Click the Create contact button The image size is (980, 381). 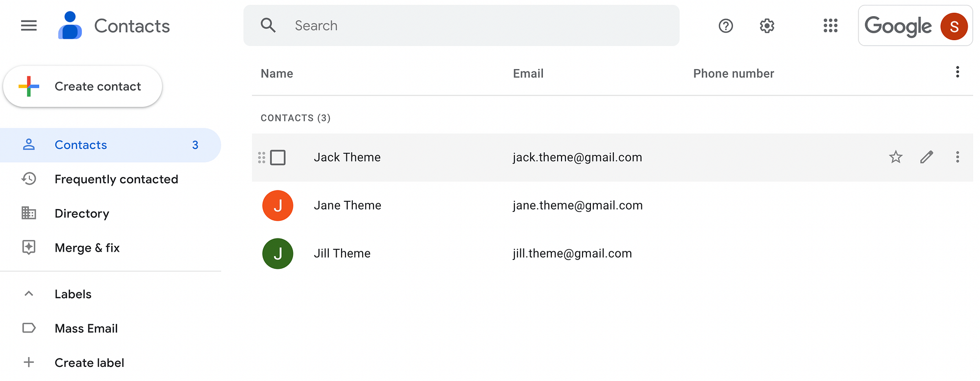[x=82, y=86]
